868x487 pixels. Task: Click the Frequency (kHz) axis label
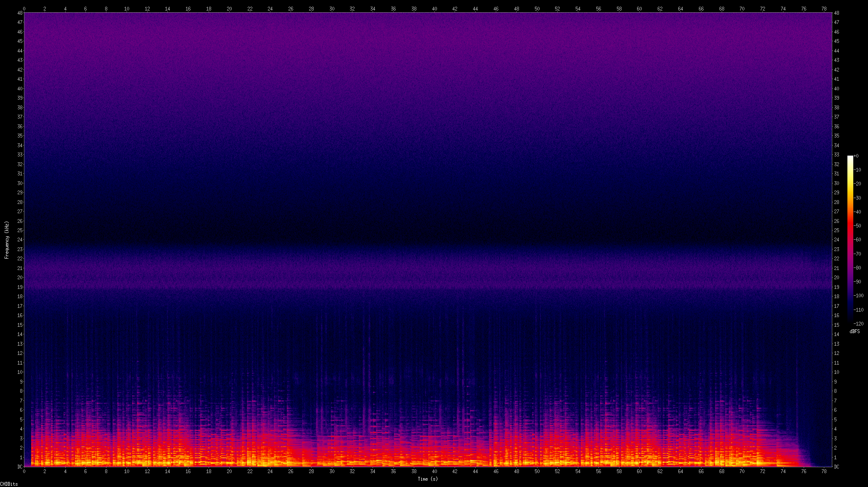(7, 240)
